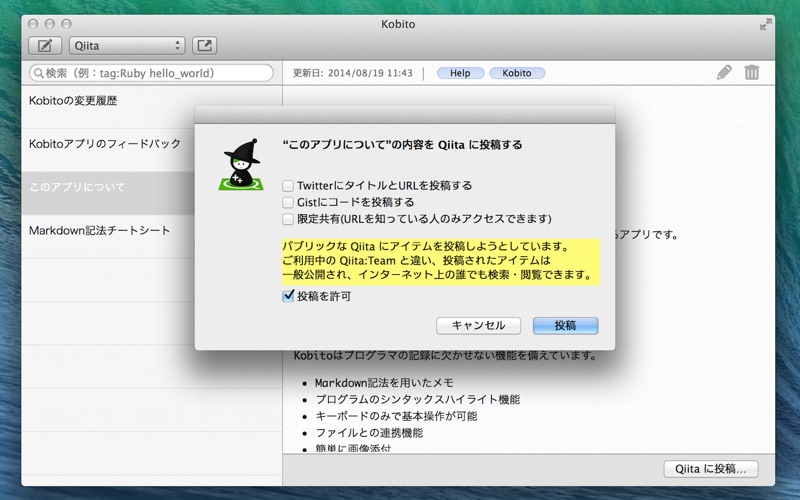Click the Kobito window title
Viewport: 800px width, 500px height.
point(398,24)
